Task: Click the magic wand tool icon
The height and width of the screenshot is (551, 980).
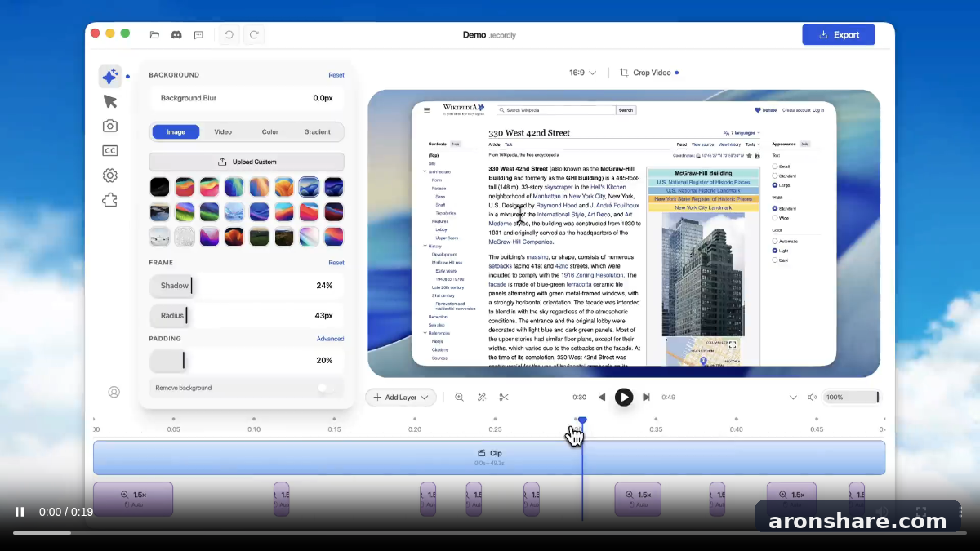Action: point(482,398)
